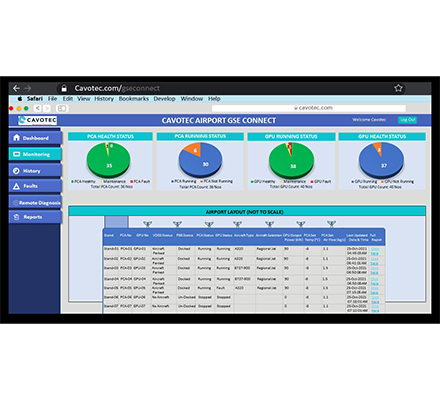Click the Log Out button
440x400 pixels.
407,120
